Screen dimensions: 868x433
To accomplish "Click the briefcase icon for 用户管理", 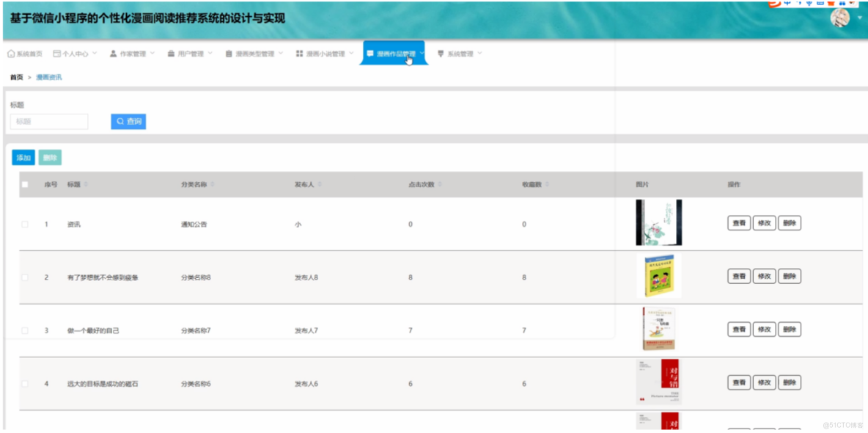I will [x=172, y=54].
